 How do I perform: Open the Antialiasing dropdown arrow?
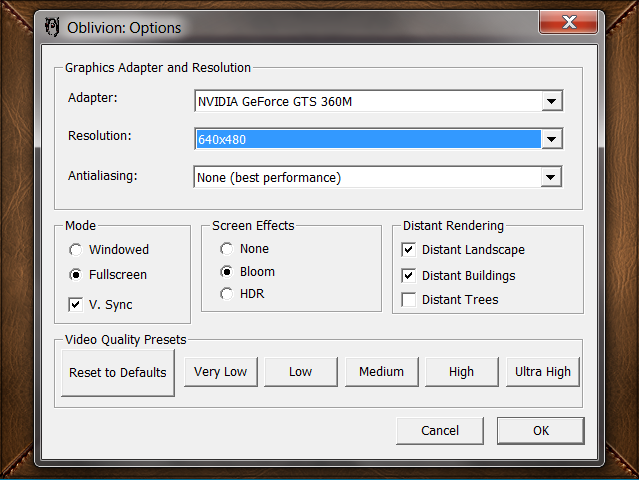tap(551, 177)
